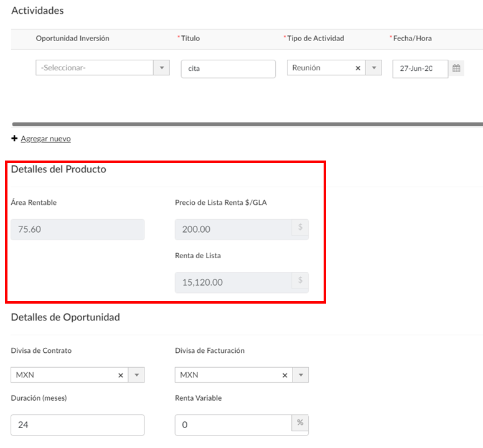Open the Fecha/Hora calendar picker icon

point(456,68)
